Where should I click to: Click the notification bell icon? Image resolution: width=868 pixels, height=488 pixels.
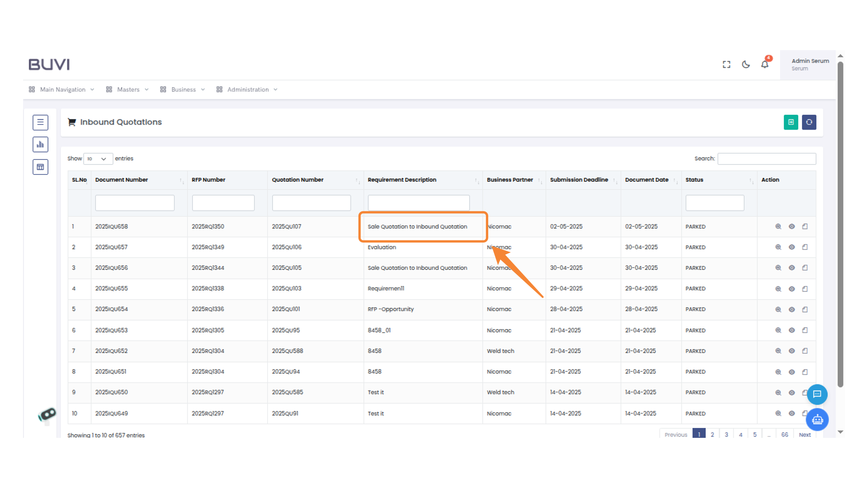[x=764, y=64]
